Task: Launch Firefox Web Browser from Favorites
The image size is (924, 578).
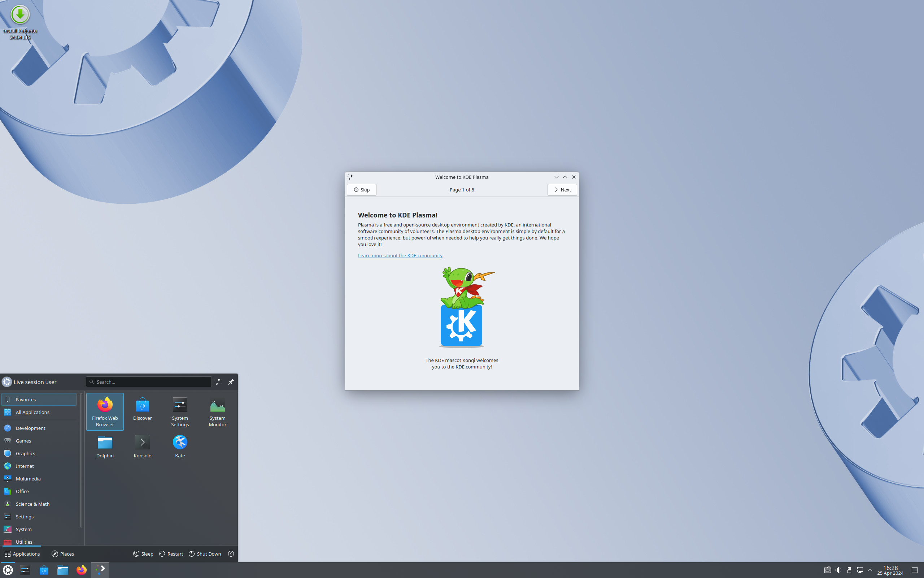Action: [105, 412]
